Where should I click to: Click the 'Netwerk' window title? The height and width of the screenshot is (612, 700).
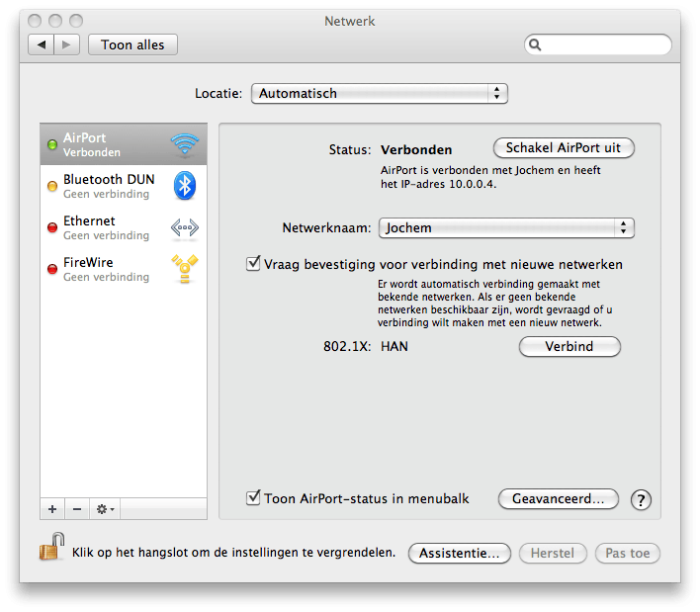click(350, 21)
